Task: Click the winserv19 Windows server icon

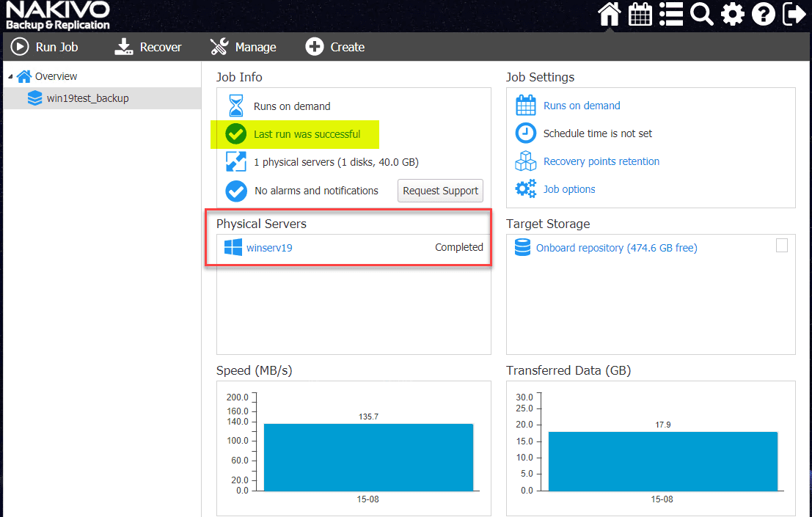Action: (x=232, y=248)
